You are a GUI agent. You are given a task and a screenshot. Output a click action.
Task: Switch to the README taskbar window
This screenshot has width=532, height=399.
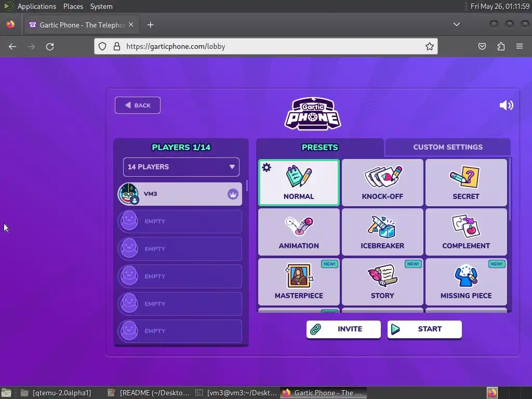click(149, 393)
